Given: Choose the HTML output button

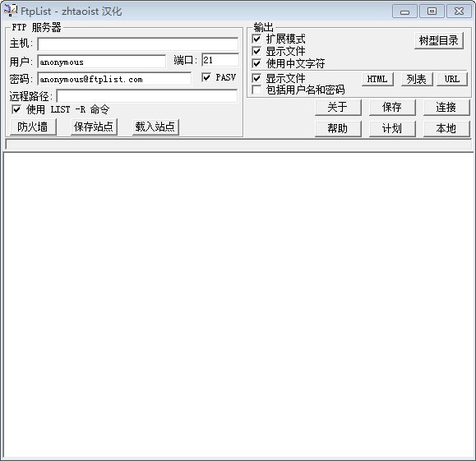Looking at the screenshot, I should 377,79.
